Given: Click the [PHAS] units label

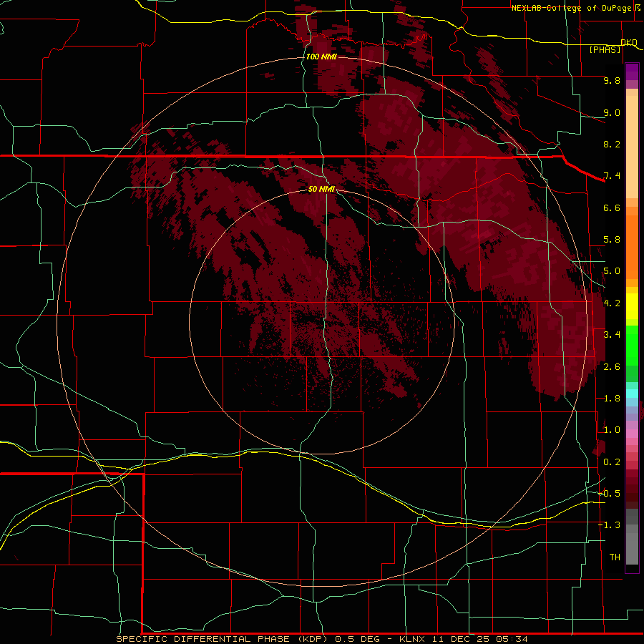Looking at the screenshot, I should [605, 50].
